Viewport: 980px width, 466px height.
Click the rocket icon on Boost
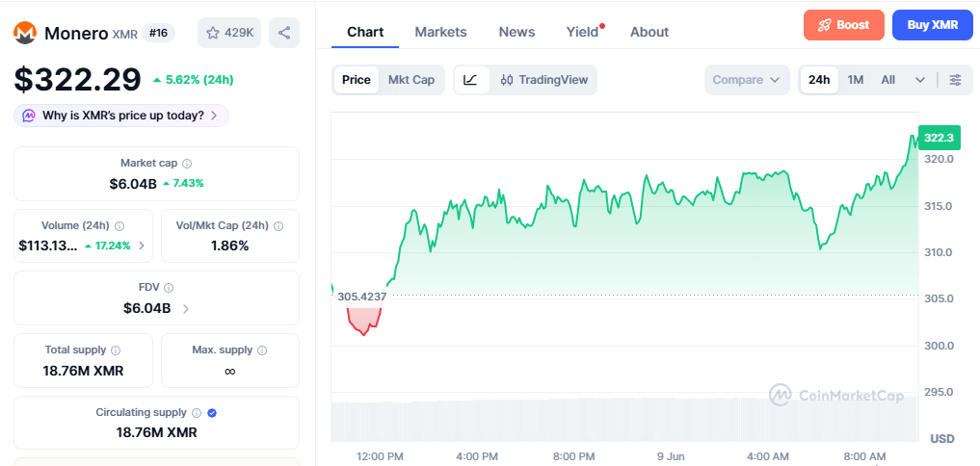[824, 25]
